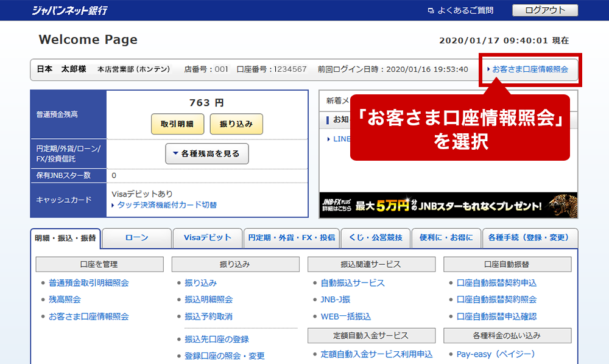Click the Welcome Page heading
Screen dimensions: 609x364
[88, 40]
